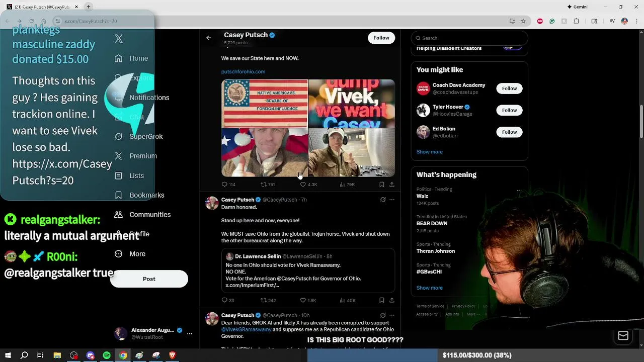Screen dimensions: 644x362
Task: Repost the post with 242 reposts
Action: coord(268,300)
